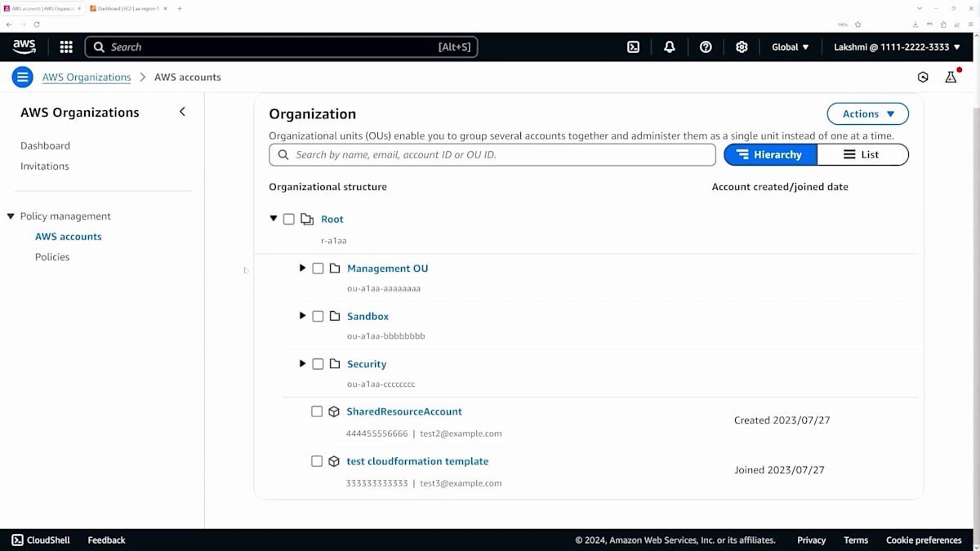Click the Security folder icon
Image resolution: width=980 pixels, height=551 pixels.
pyautogui.click(x=335, y=364)
